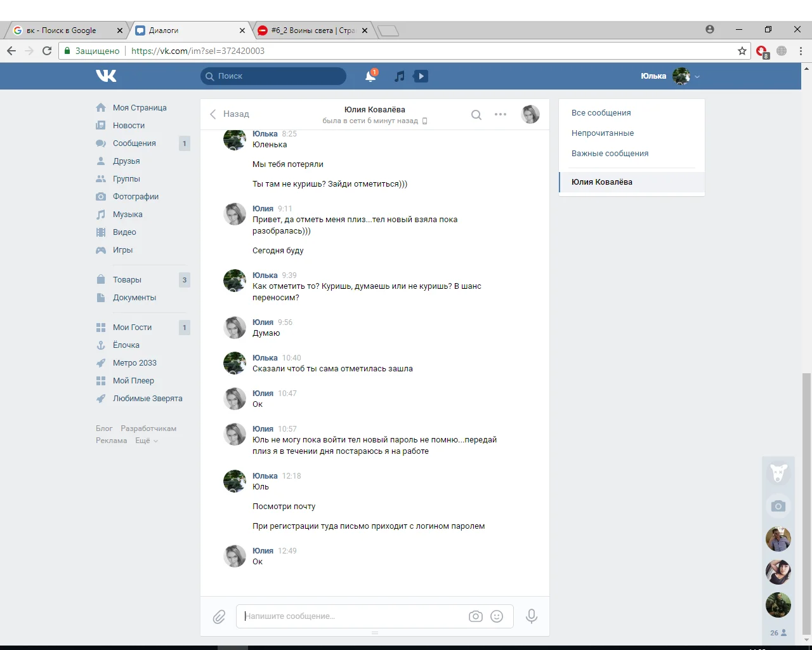The width and height of the screenshot is (812, 650).
Task: Open conversation actions via the ellipsis icon
Action: (x=501, y=115)
